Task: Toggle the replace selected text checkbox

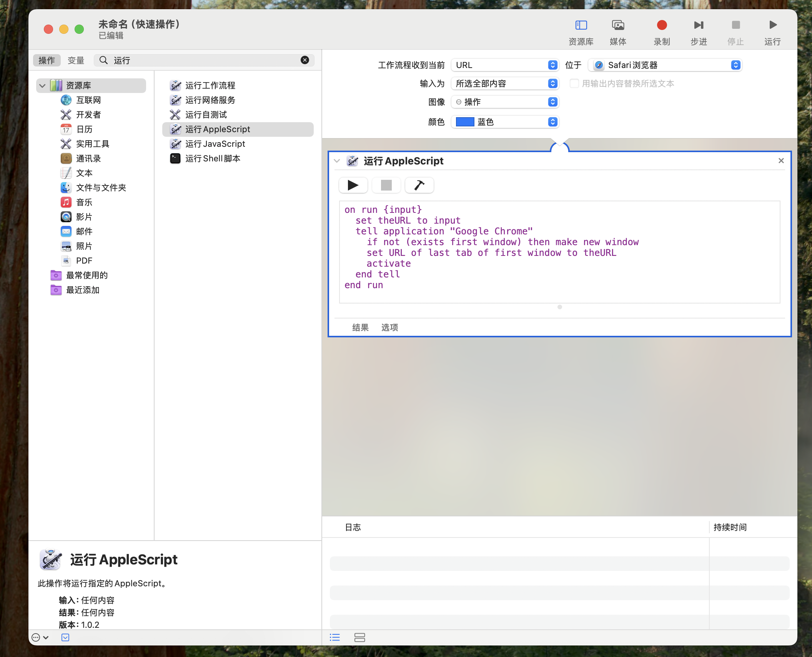Action: (574, 83)
